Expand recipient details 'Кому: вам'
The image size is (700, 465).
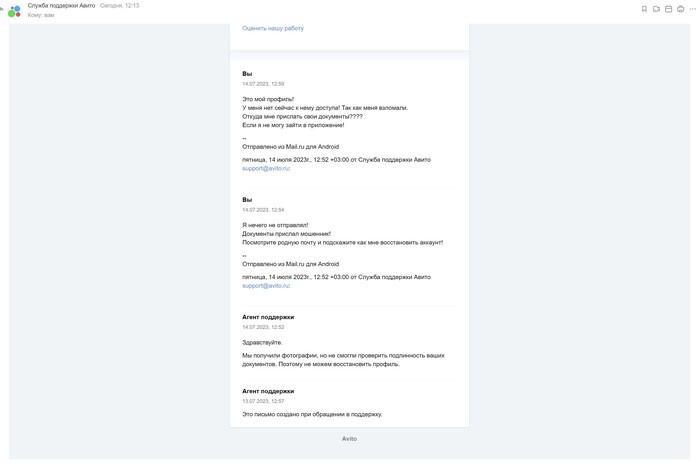click(41, 15)
